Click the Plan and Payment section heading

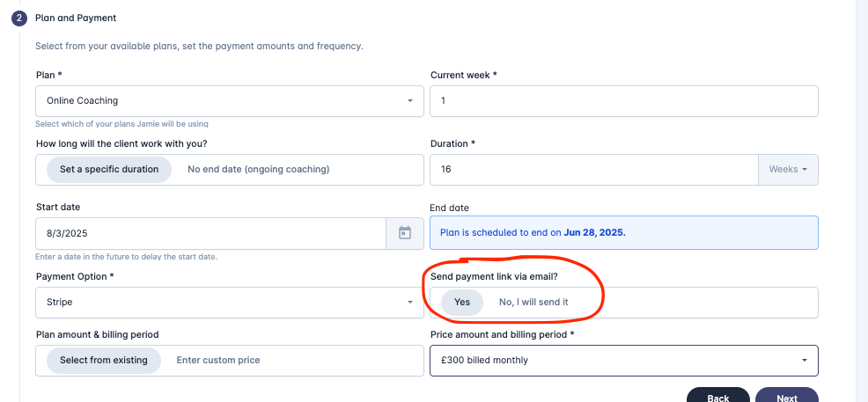coord(76,18)
